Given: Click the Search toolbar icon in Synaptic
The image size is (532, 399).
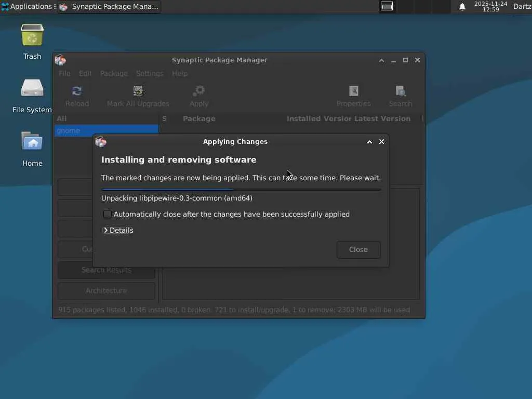Looking at the screenshot, I should point(401,91).
